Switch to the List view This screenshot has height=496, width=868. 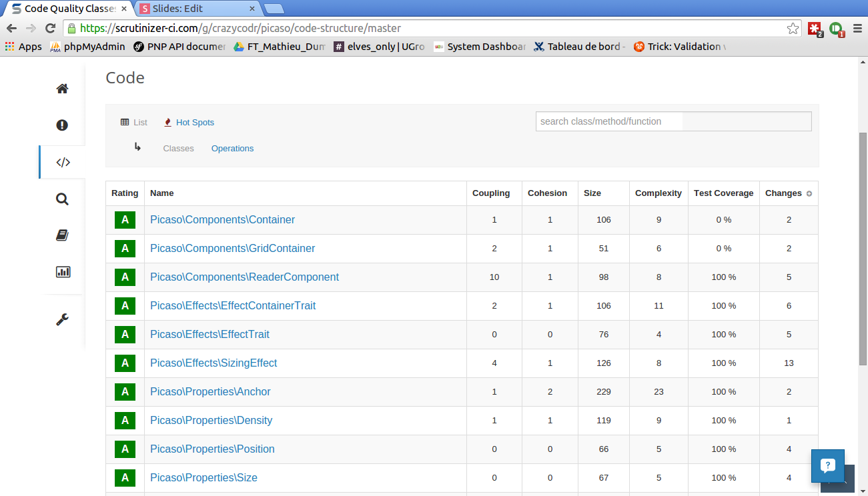tap(134, 122)
